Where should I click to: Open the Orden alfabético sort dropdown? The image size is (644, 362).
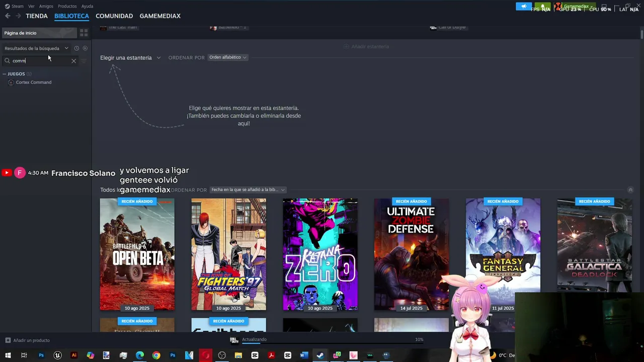[228, 57]
